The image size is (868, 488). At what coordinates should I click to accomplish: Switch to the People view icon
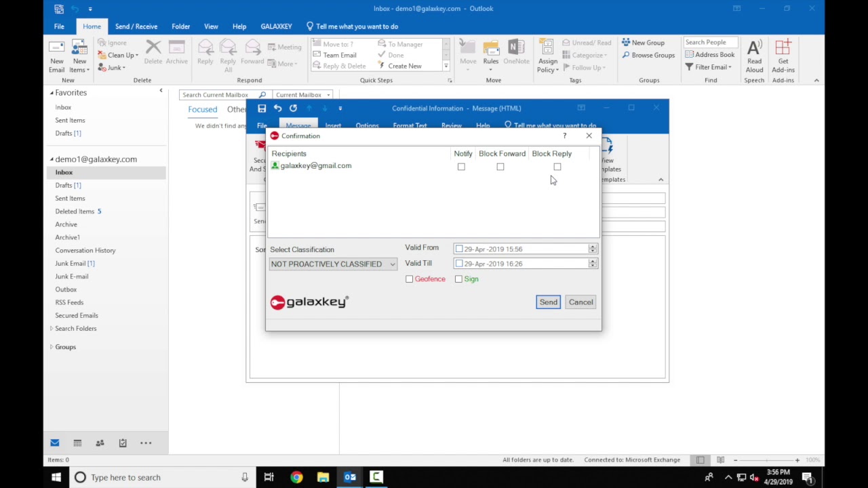(100, 443)
